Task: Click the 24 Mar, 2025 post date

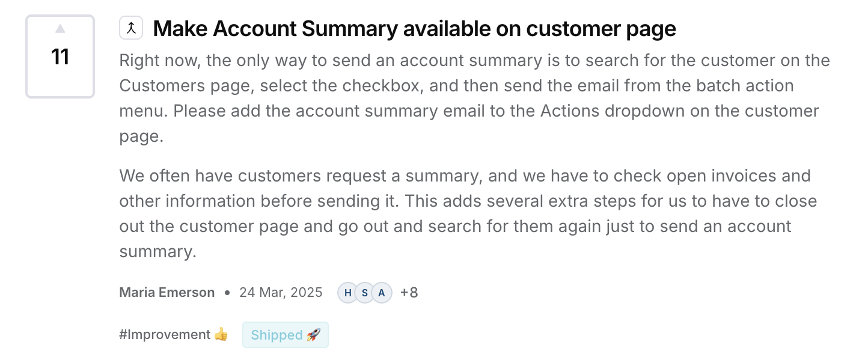Action: [x=281, y=293]
